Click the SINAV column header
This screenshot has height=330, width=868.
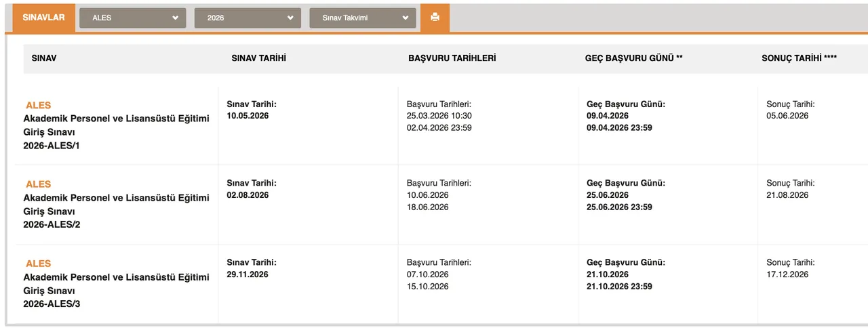[x=44, y=58]
